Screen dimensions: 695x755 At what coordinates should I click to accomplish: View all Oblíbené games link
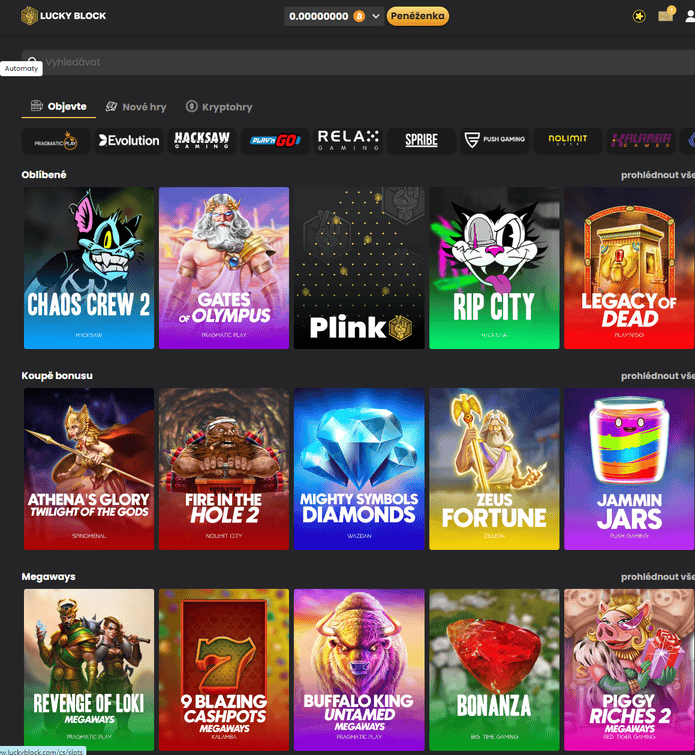(657, 175)
